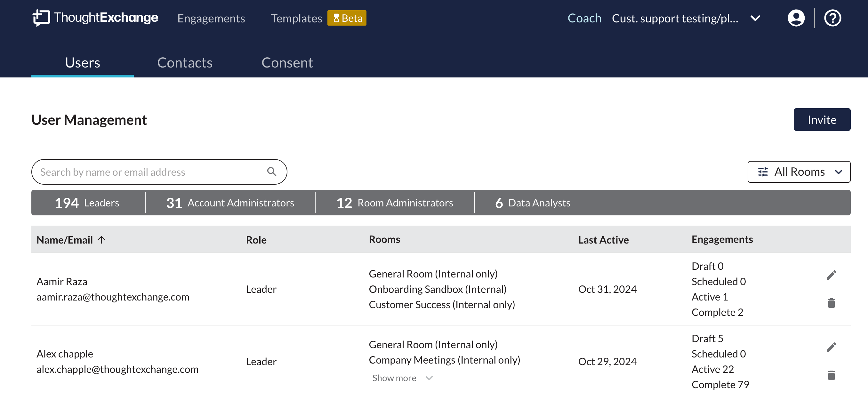Focus the search by name or email field
Viewport: 868px width, 393px height.
coord(159,172)
